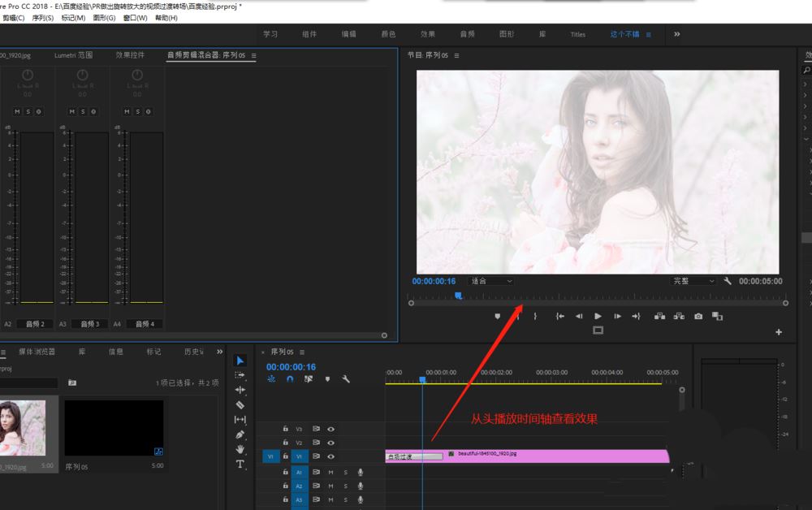
Task: Select the Razor tool
Action: 240,405
